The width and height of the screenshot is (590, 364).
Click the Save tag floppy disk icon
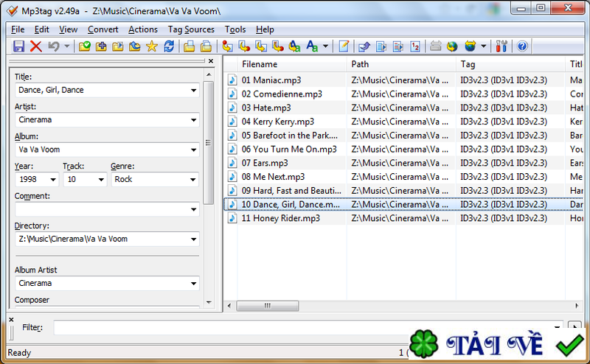click(x=18, y=46)
